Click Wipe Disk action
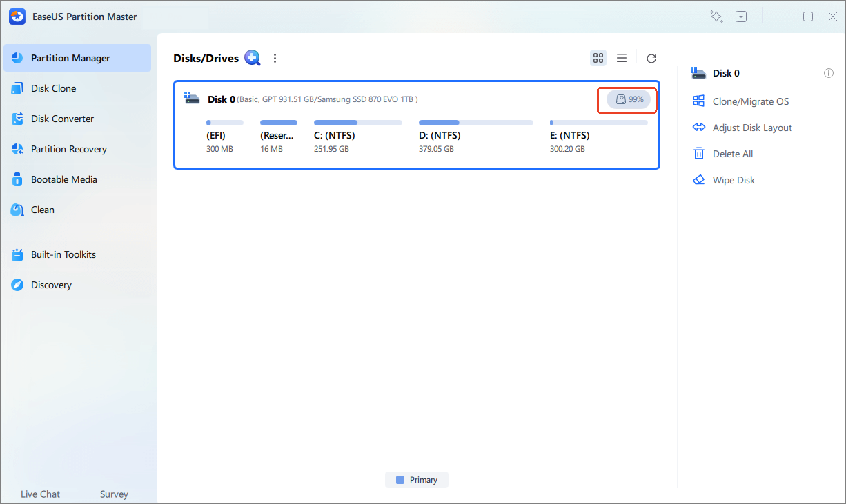The width and height of the screenshot is (846, 504). pos(734,180)
